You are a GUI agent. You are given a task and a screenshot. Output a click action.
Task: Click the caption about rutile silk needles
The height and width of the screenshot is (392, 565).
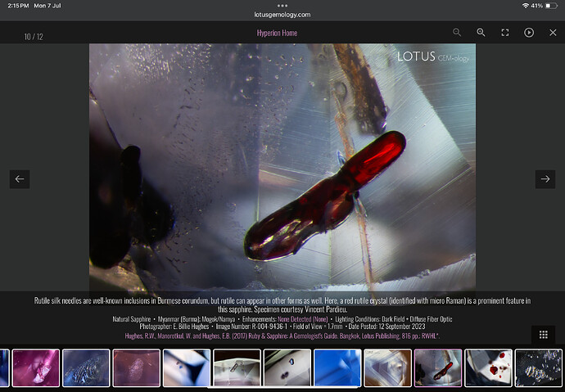pyautogui.click(x=282, y=305)
